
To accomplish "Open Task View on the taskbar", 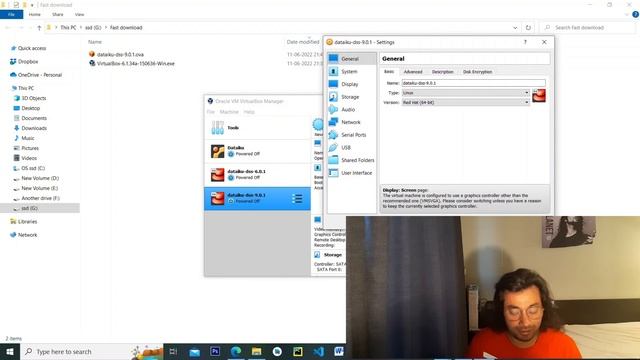I will tap(173, 351).
